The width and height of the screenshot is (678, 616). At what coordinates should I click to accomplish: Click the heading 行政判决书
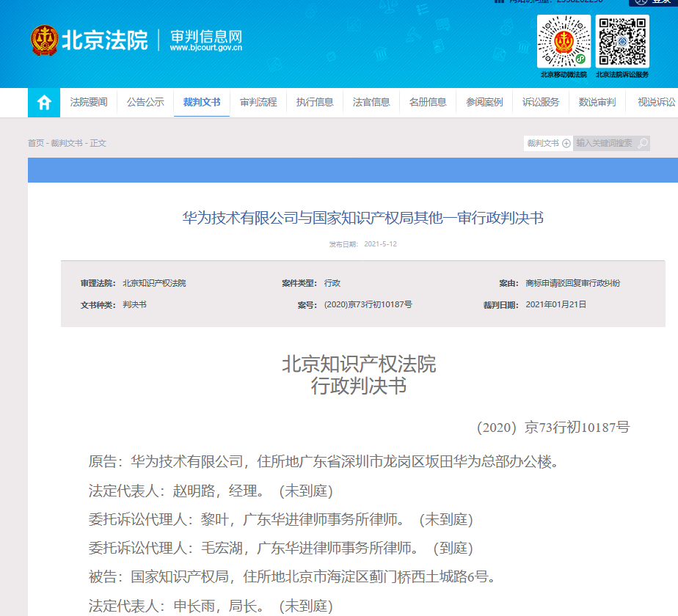(x=359, y=386)
